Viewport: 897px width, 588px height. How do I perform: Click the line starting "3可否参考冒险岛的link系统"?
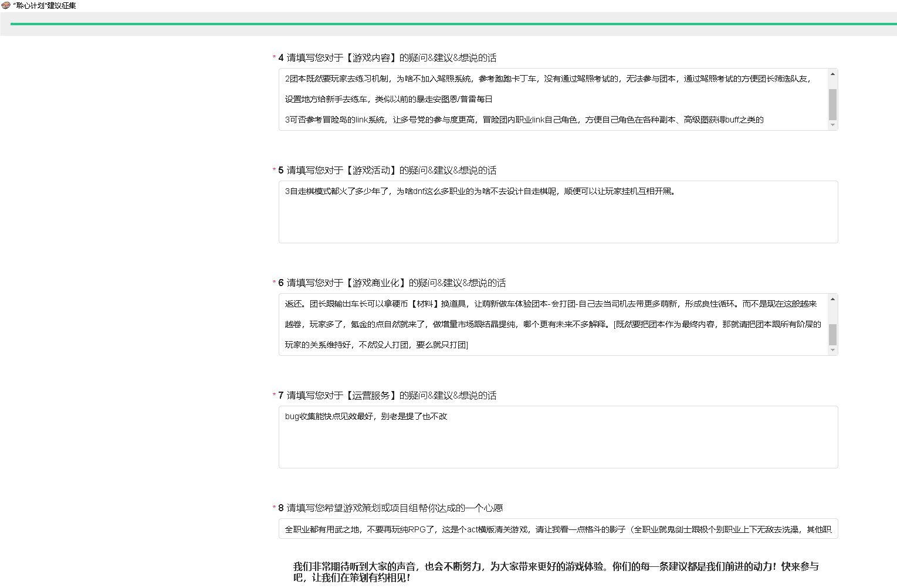pyautogui.click(x=524, y=120)
